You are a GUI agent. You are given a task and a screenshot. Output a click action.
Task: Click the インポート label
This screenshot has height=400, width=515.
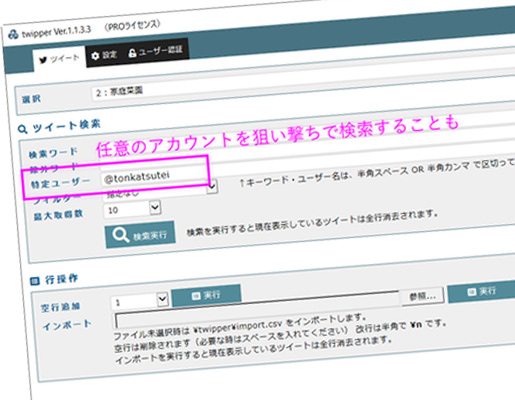point(67,325)
